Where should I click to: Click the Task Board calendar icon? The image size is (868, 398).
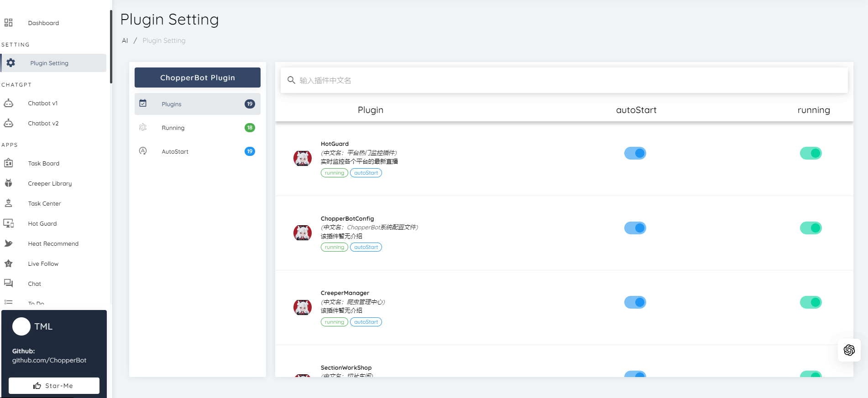coord(8,163)
